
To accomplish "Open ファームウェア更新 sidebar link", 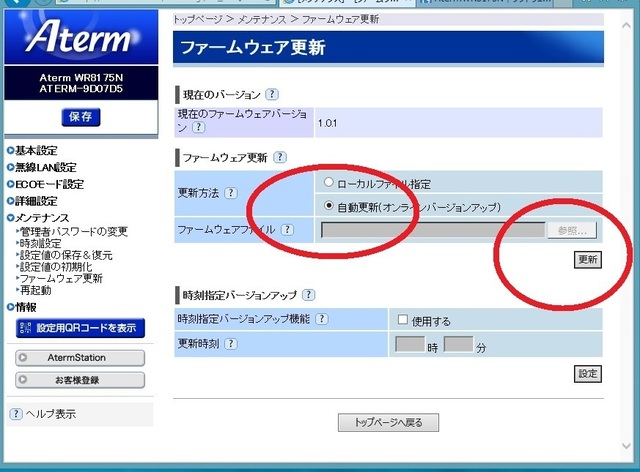I will [x=61, y=279].
